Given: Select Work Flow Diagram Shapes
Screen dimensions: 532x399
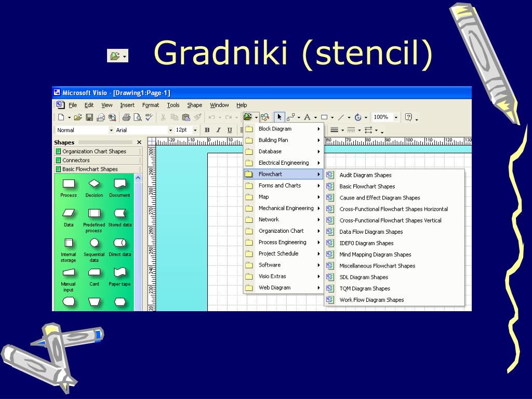Looking at the screenshot, I should [394, 300].
